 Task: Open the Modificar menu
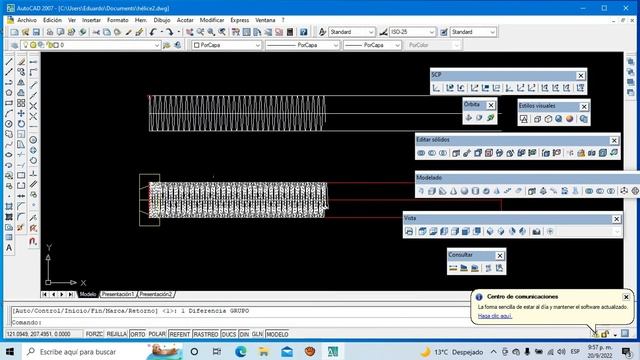pyautogui.click(x=212, y=20)
